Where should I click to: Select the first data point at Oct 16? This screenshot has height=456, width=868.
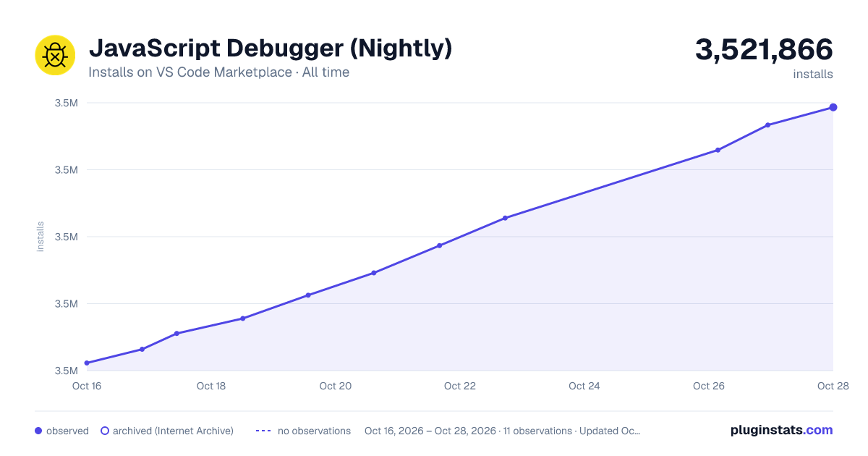tap(87, 363)
